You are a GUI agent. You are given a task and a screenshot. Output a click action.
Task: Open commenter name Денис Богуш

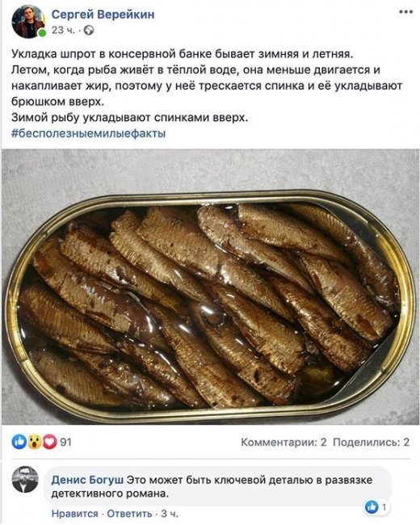87,480
